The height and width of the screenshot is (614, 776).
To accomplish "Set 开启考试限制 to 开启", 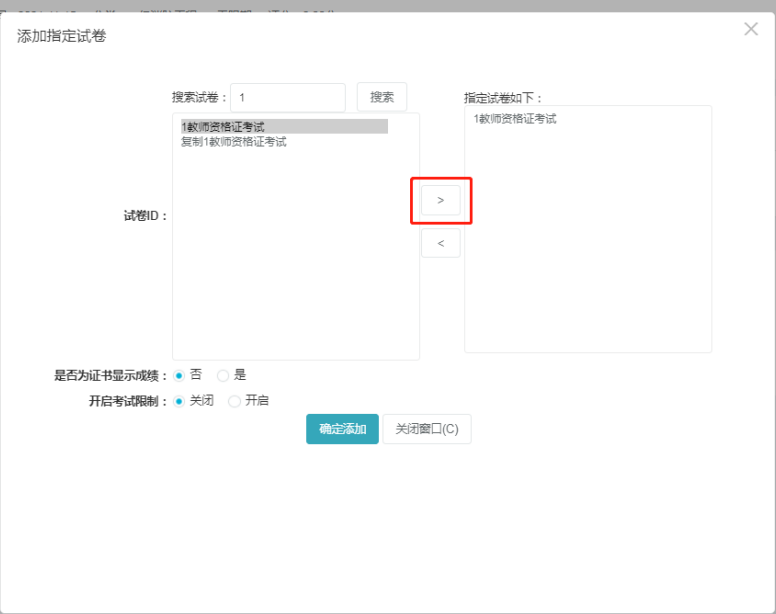I will (x=235, y=401).
